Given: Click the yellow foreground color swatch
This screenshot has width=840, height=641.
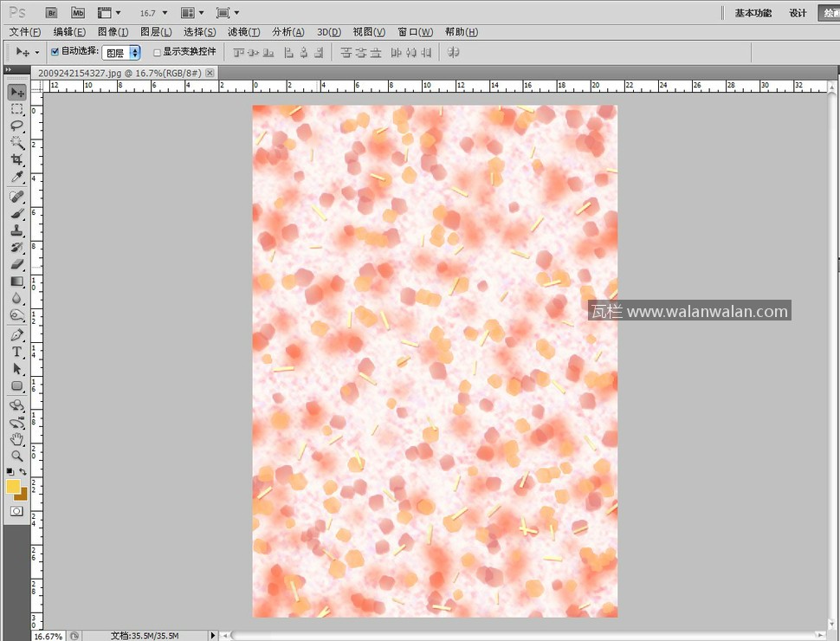Looking at the screenshot, I should (13, 487).
